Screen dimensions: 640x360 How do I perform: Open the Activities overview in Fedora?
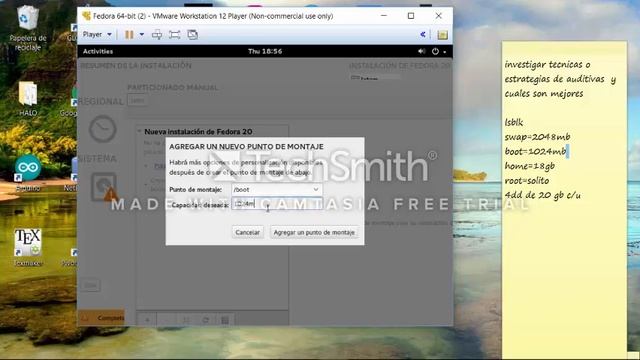coord(98,51)
